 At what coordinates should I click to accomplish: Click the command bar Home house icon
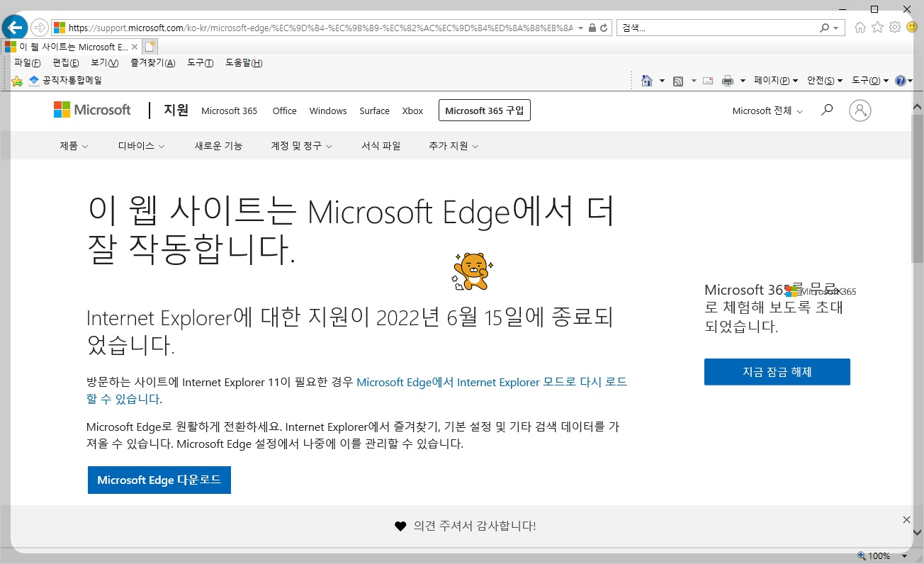(x=646, y=81)
